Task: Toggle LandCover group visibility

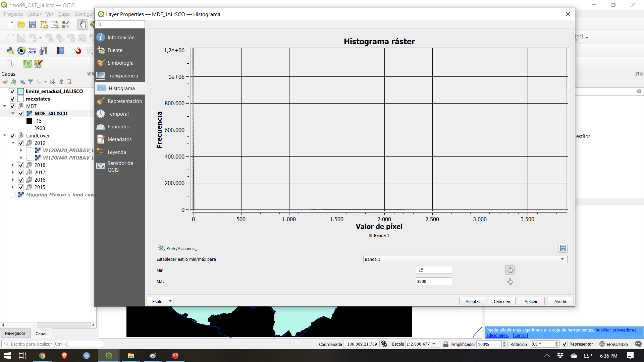Action: coord(12,136)
